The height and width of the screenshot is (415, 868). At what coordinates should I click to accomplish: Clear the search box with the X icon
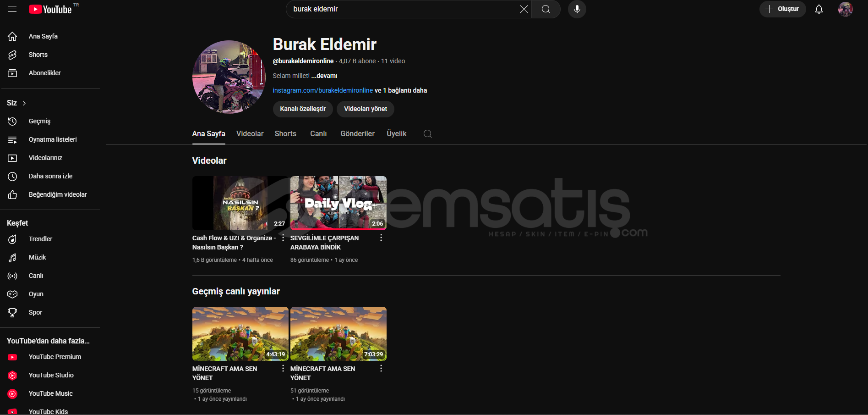coord(524,9)
